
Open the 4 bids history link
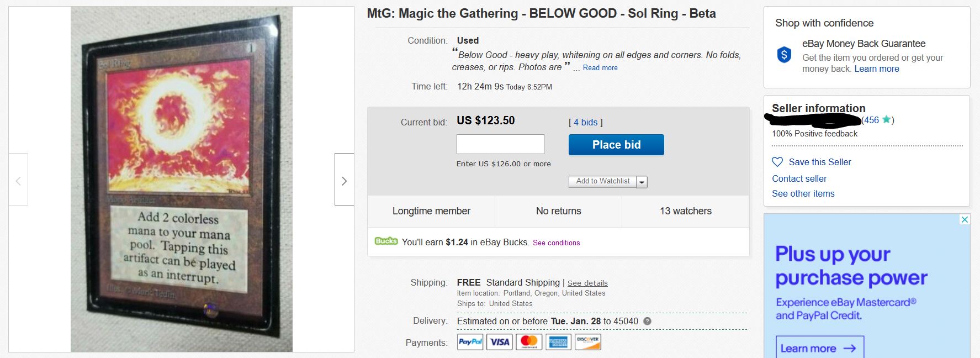(585, 122)
